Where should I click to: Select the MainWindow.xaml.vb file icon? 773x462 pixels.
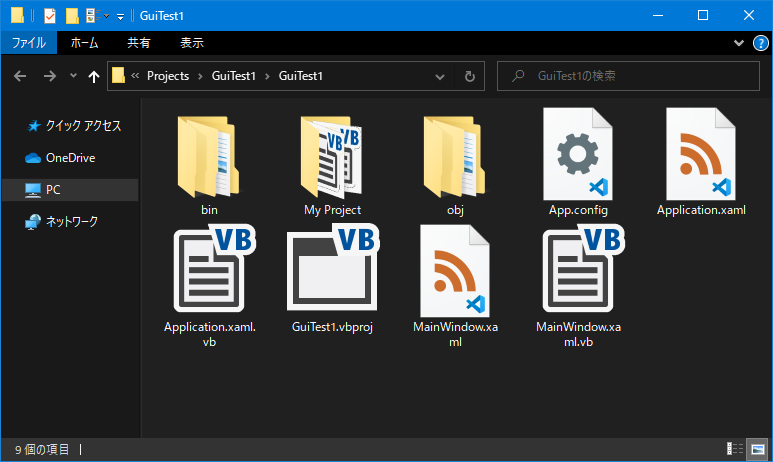(x=584, y=269)
